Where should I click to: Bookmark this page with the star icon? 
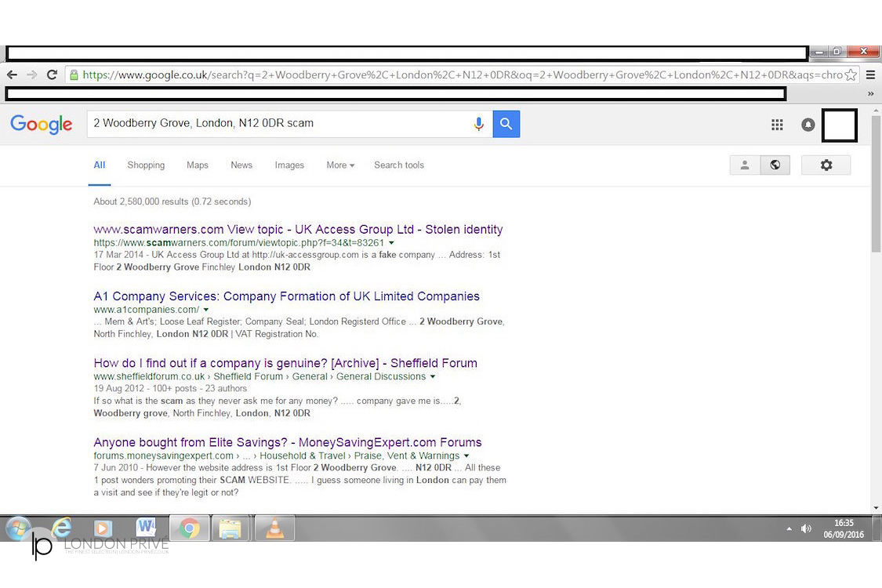pyautogui.click(x=851, y=74)
